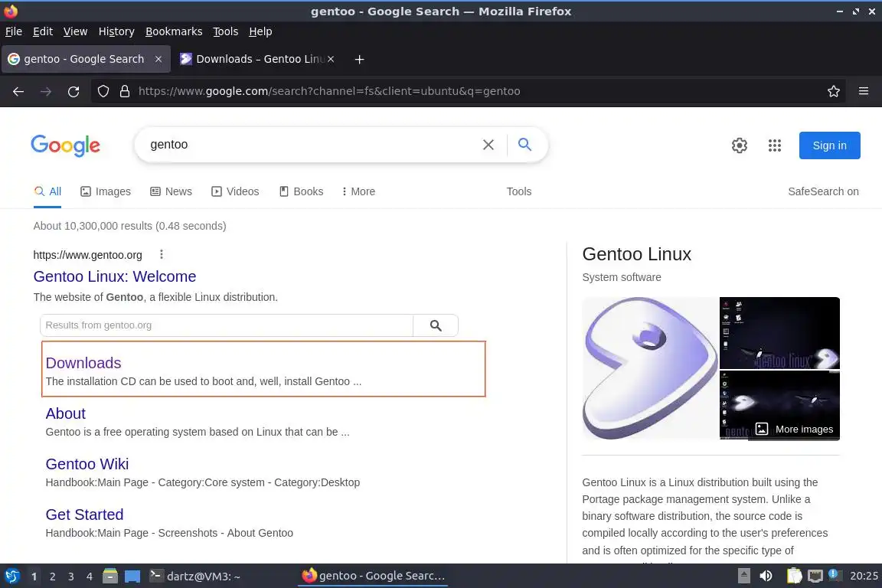Click the removable media tray icon
Screen dimensions: 882x588
[744, 576]
